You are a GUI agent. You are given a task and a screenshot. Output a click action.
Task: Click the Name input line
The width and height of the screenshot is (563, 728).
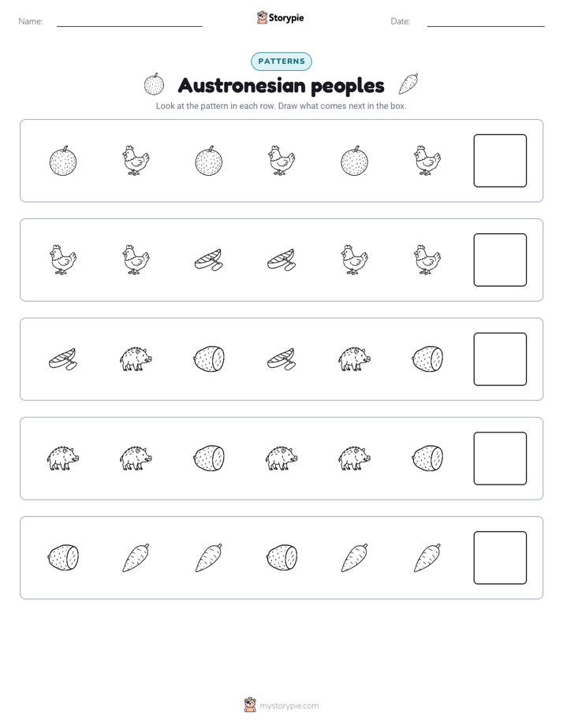[x=129, y=26]
